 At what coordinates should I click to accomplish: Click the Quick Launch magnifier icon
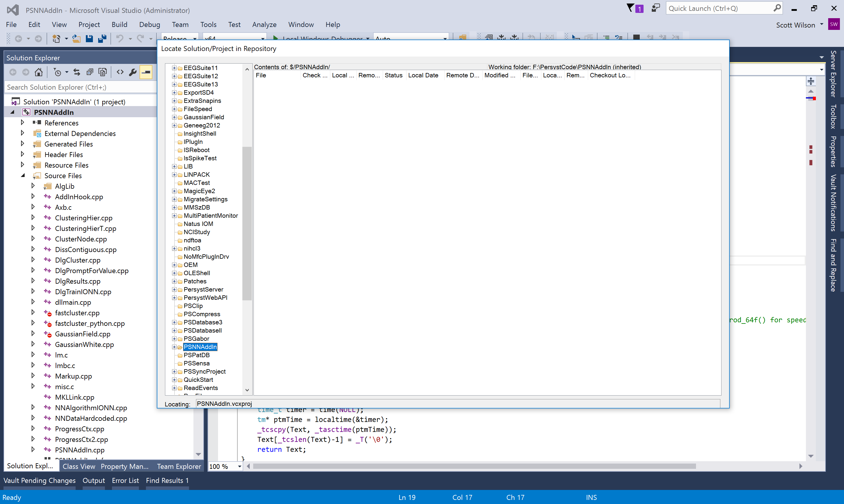pos(777,8)
